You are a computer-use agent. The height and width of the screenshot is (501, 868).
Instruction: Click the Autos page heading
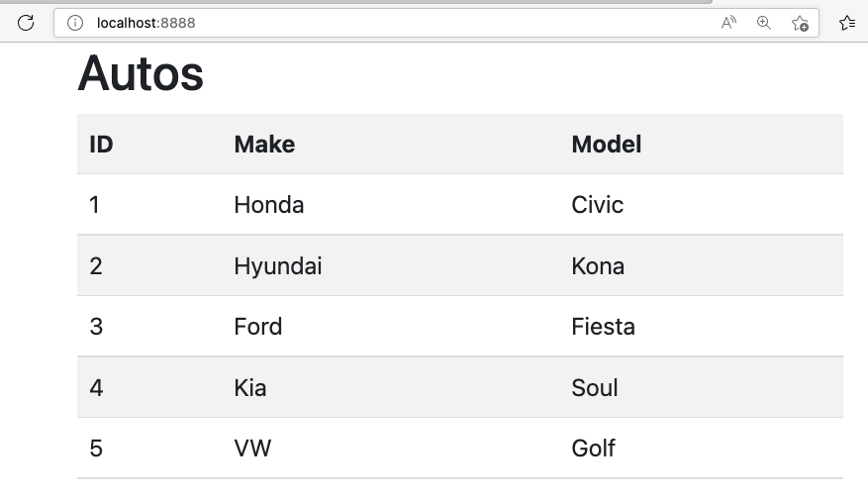click(141, 73)
